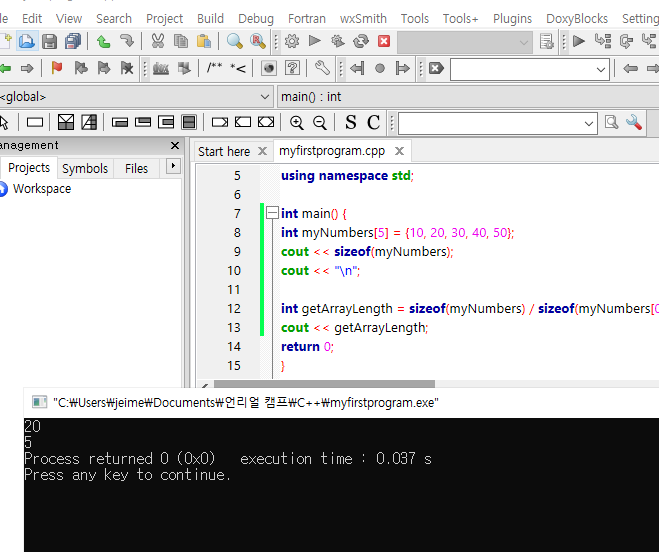
Task: Click the help question-mark document icon
Action: point(292,68)
